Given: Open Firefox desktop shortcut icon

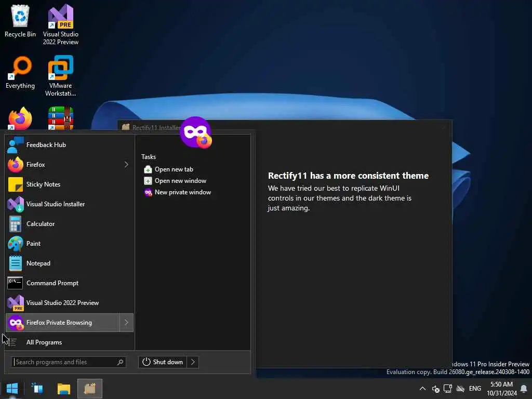Looking at the screenshot, I should 20,118.
